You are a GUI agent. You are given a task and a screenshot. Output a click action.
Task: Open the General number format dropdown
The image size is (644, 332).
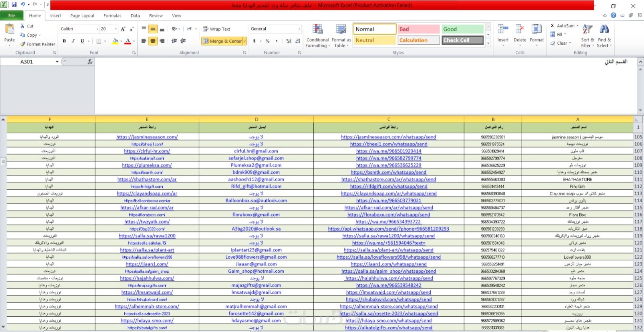[299, 29]
